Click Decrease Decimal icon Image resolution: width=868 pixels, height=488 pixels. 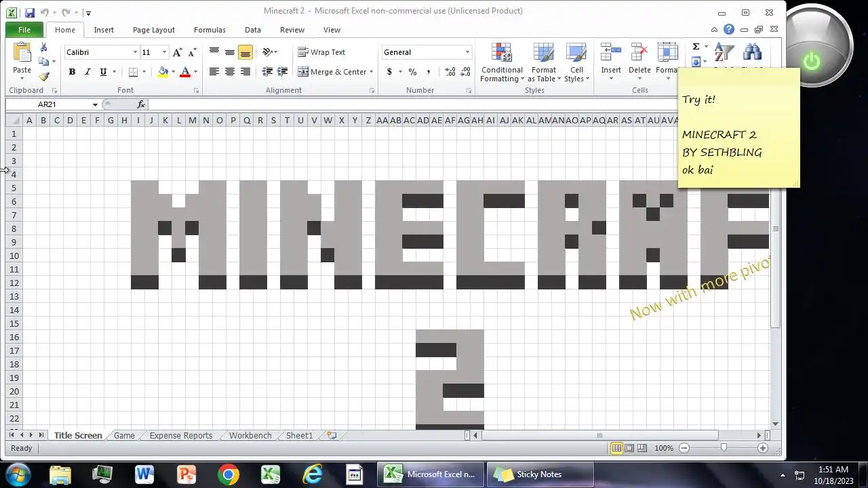click(x=467, y=72)
